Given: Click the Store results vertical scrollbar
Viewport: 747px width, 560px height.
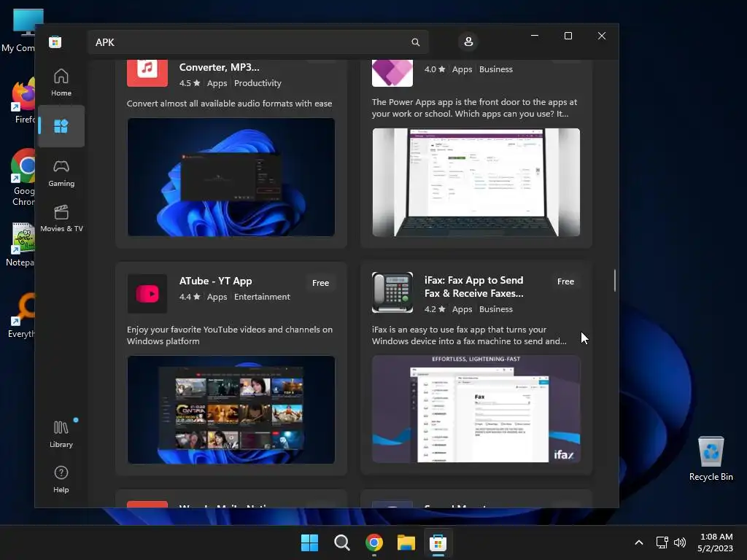Looking at the screenshot, I should pyautogui.click(x=614, y=280).
